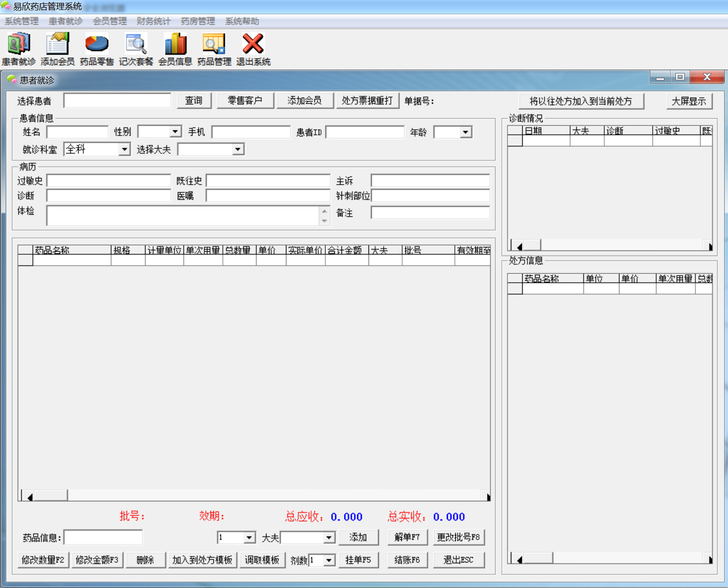Click the red X 退出系统 icon

tap(253, 49)
